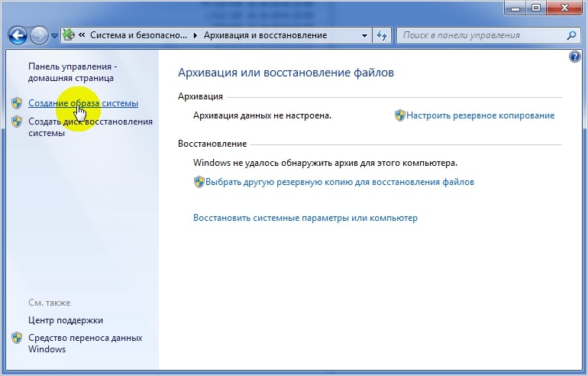Click the double chevron in the address bar

point(82,35)
